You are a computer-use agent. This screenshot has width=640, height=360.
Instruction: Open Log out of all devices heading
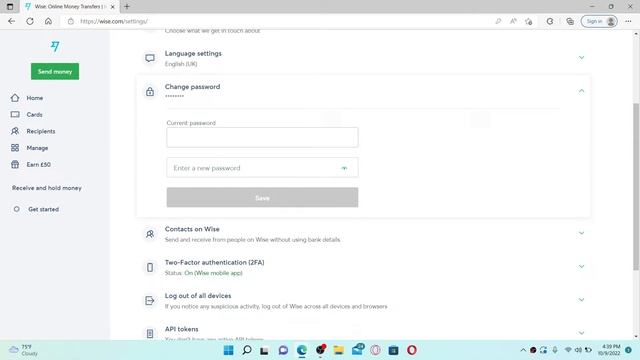coord(198,296)
